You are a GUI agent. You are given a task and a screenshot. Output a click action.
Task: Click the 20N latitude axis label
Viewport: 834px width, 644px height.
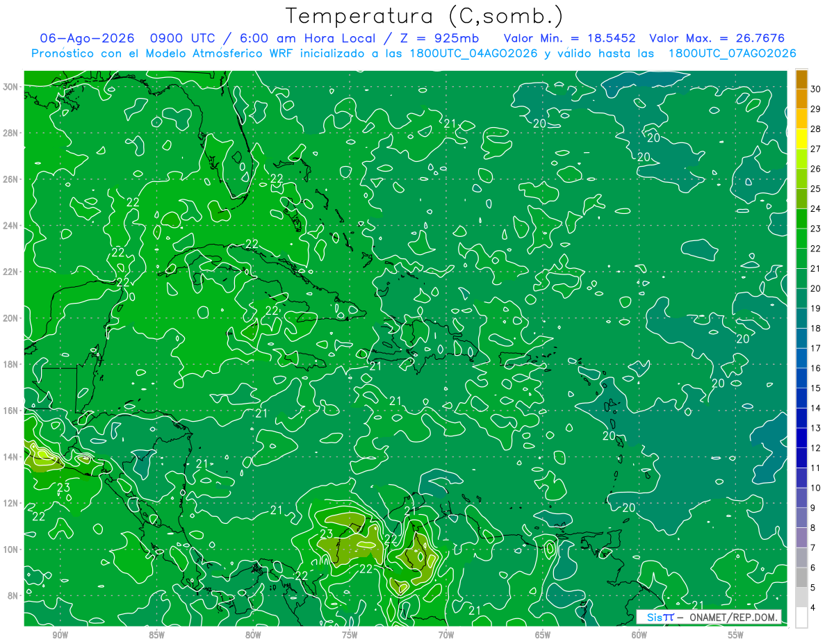pyautogui.click(x=10, y=318)
